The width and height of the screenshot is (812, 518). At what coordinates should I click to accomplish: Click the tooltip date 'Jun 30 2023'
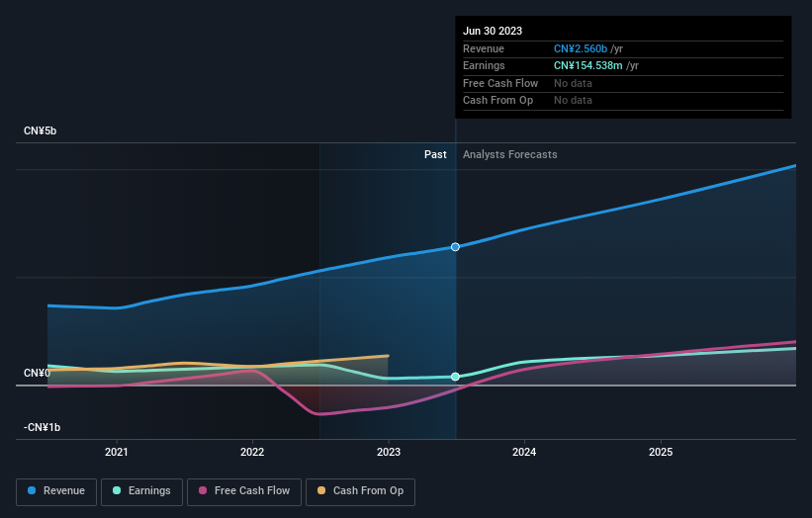493,31
